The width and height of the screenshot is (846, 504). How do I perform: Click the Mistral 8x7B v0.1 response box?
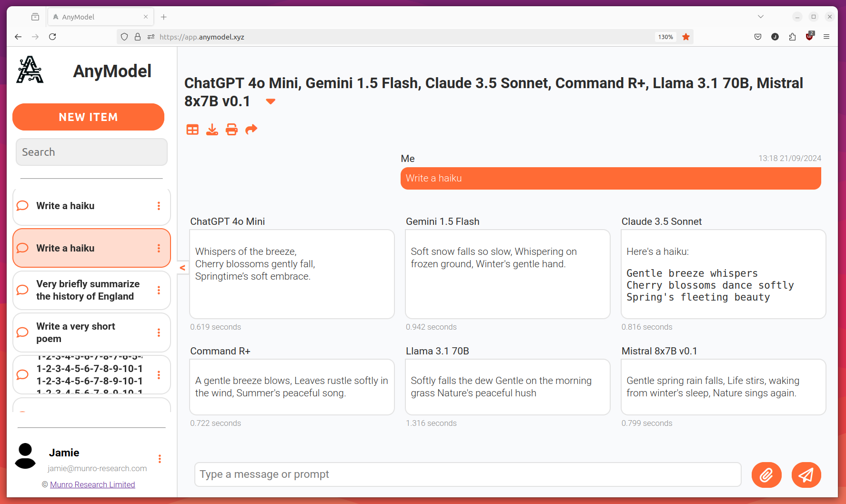point(723,387)
